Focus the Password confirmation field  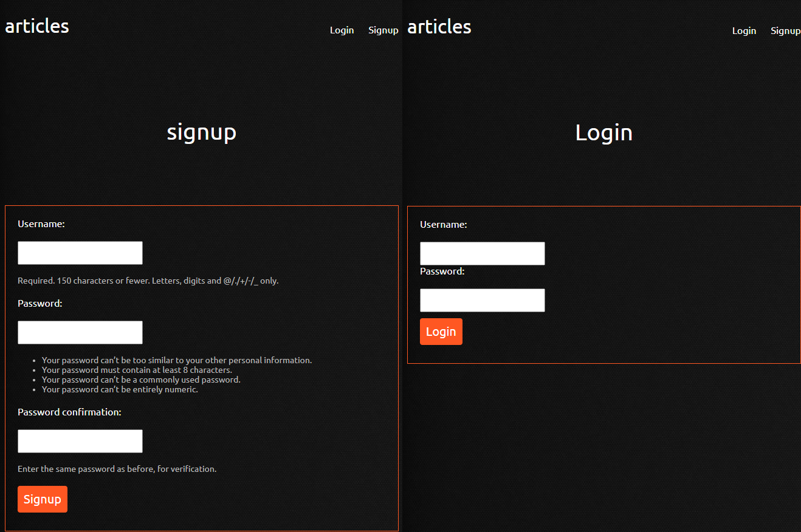click(x=80, y=441)
